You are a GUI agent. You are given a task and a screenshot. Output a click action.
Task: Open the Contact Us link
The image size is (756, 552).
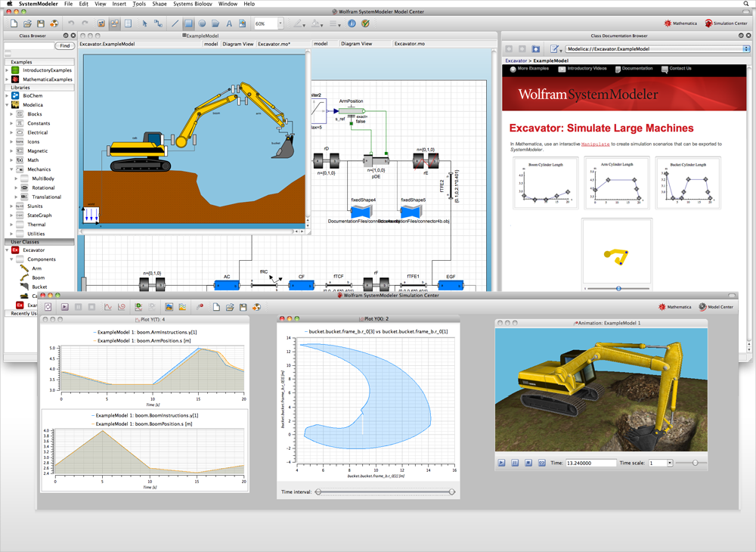[677, 69]
